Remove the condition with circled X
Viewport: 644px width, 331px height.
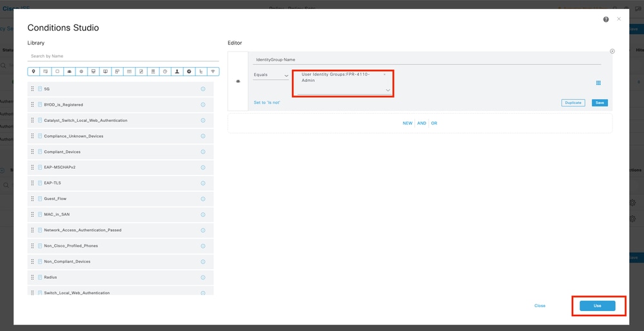(x=612, y=52)
